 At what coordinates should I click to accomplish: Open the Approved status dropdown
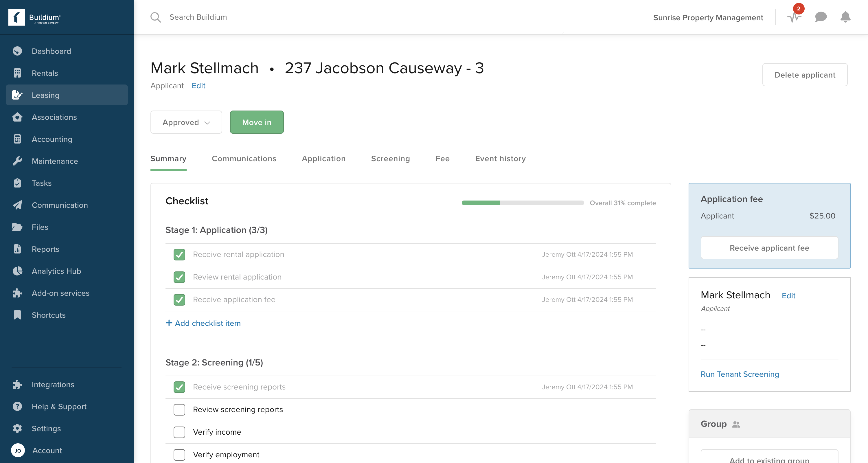pyautogui.click(x=186, y=122)
